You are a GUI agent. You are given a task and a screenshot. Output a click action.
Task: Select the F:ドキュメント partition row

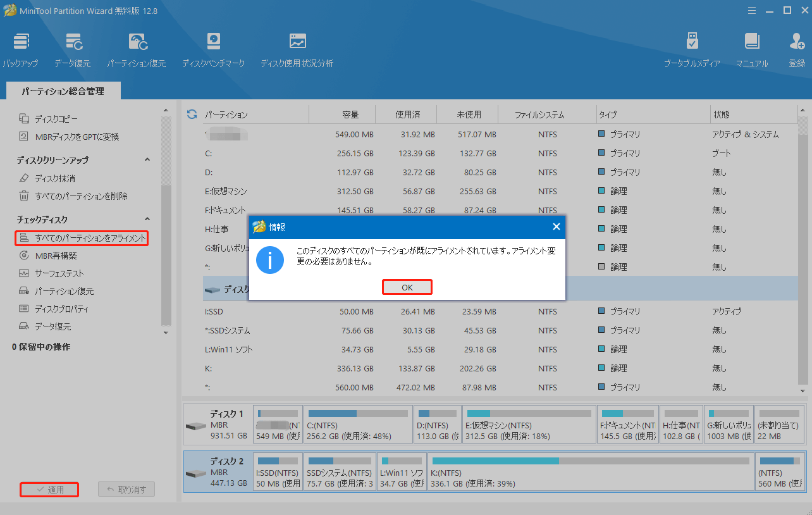[x=500, y=210]
